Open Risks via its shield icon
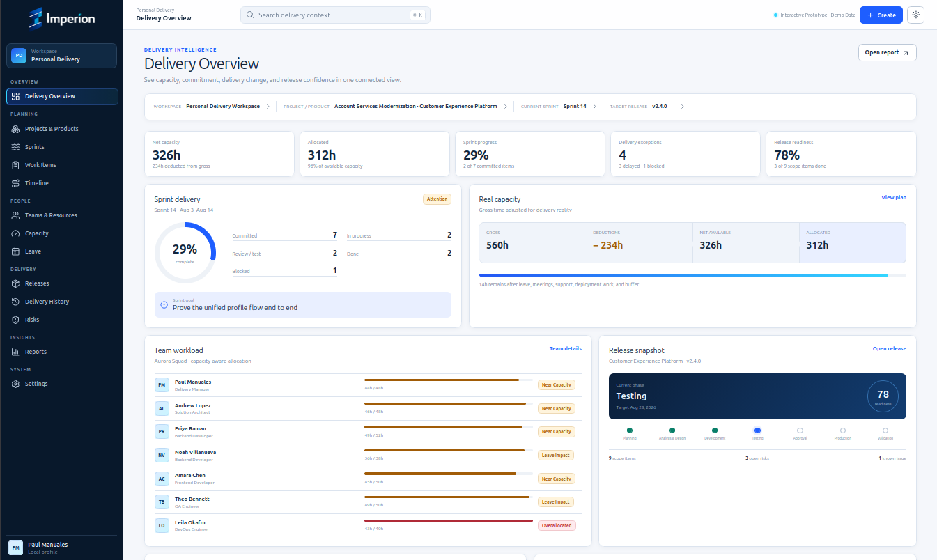937x560 pixels. (x=16, y=320)
